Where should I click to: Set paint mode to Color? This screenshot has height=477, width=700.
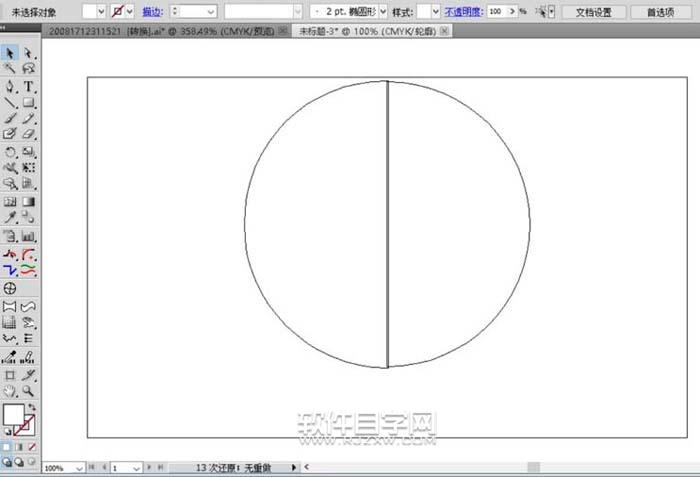[x=6, y=447]
